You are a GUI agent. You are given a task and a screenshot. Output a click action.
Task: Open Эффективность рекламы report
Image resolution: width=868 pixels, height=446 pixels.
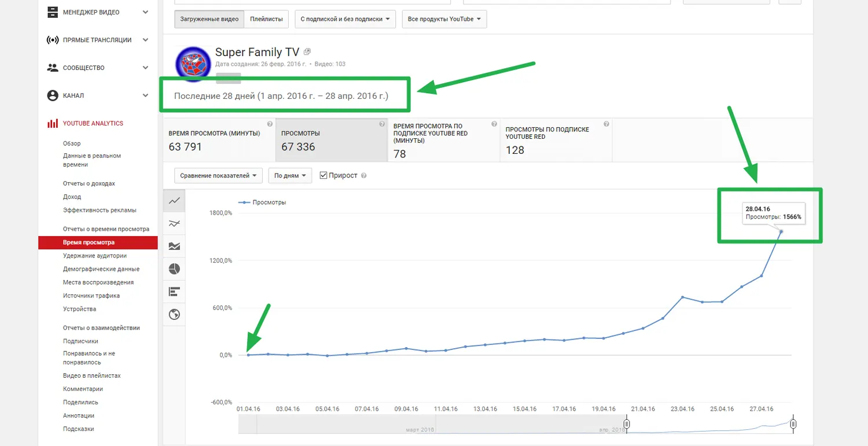click(100, 210)
